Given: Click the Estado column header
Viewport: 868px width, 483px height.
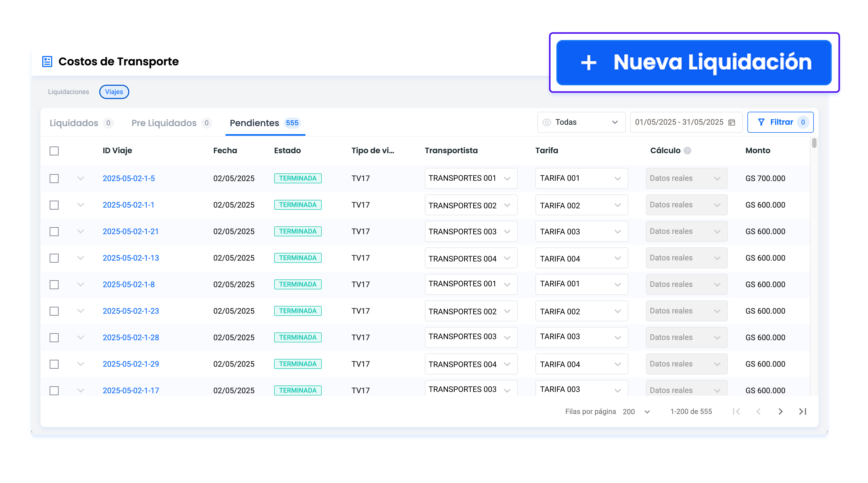Looking at the screenshot, I should pyautogui.click(x=288, y=151).
